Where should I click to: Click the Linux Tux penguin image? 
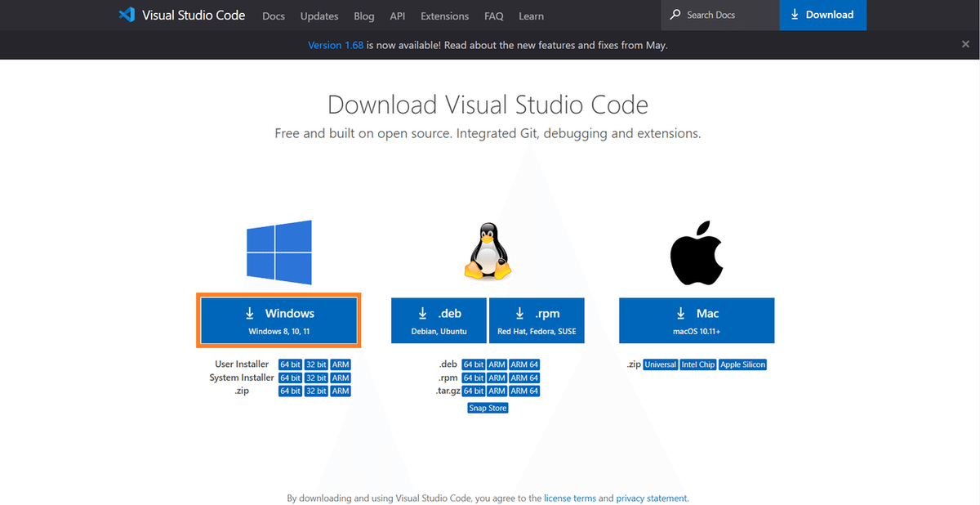[x=488, y=251]
